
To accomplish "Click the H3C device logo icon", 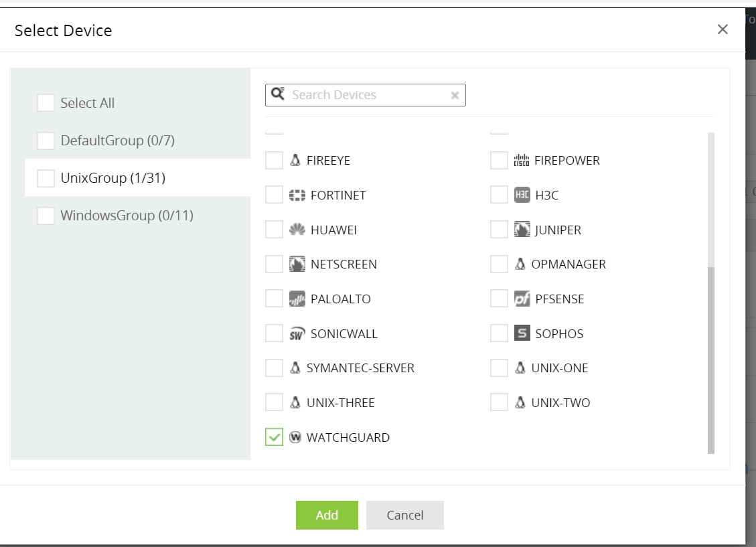I will (x=522, y=196).
